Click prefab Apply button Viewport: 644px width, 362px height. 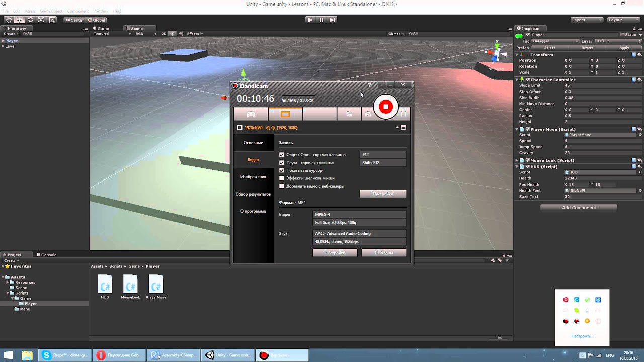(624, 48)
